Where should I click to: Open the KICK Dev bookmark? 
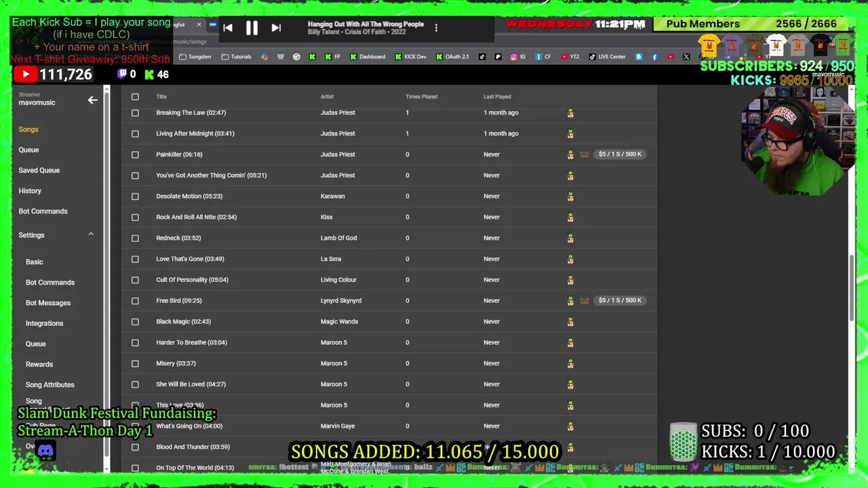[x=410, y=57]
